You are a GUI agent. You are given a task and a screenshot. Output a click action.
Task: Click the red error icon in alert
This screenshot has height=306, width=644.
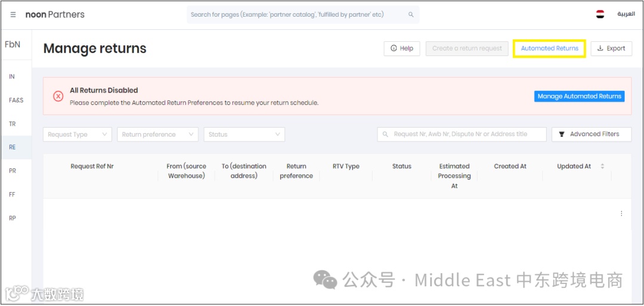point(58,97)
